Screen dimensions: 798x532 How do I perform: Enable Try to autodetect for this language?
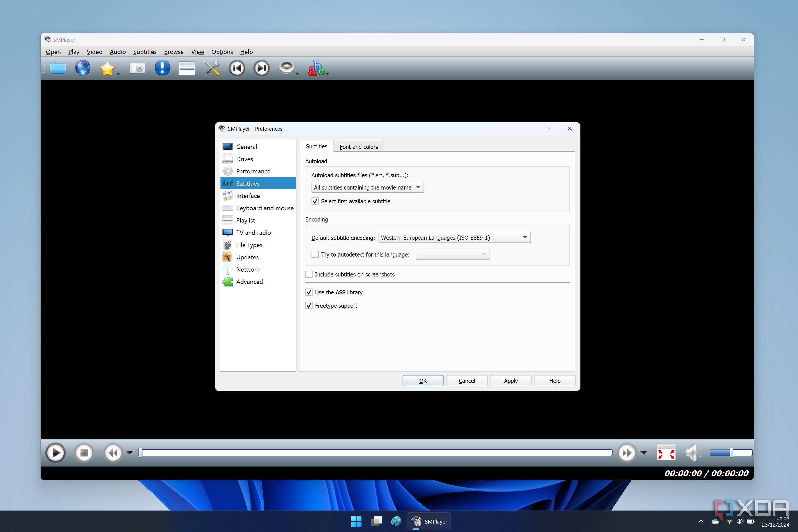coord(315,254)
